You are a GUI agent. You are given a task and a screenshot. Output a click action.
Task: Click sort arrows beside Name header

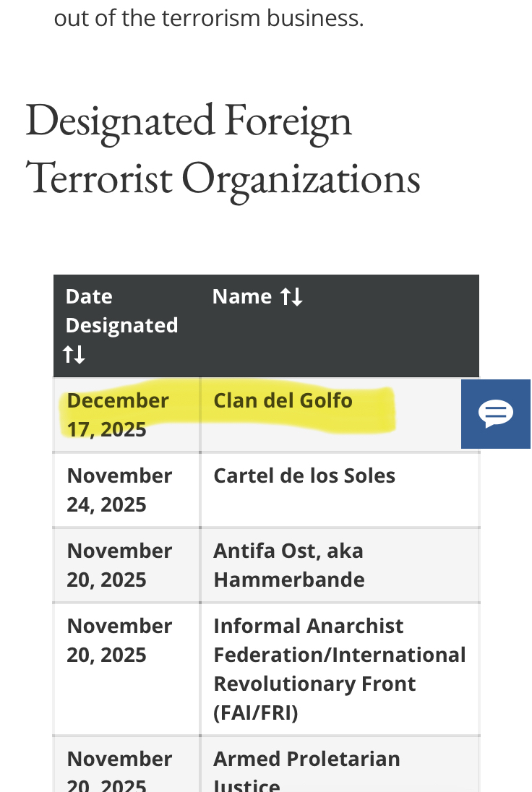(x=291, y=297)
